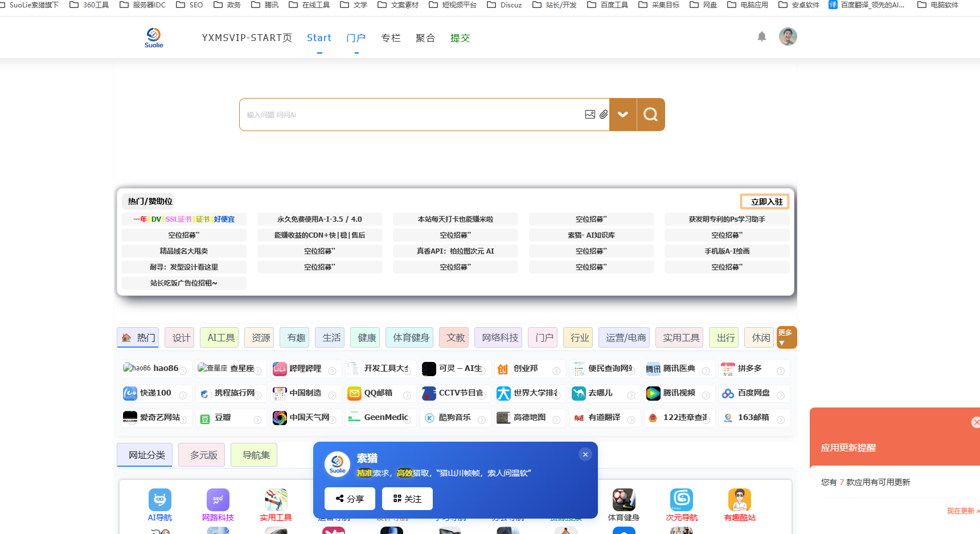980x534 pixels.
Task: Open the 可灵 AI icon
Action: [429, 369]
